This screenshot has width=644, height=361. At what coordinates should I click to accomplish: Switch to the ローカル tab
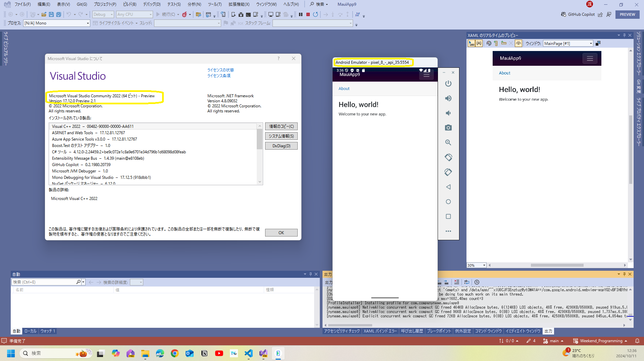tap(30, 331)
